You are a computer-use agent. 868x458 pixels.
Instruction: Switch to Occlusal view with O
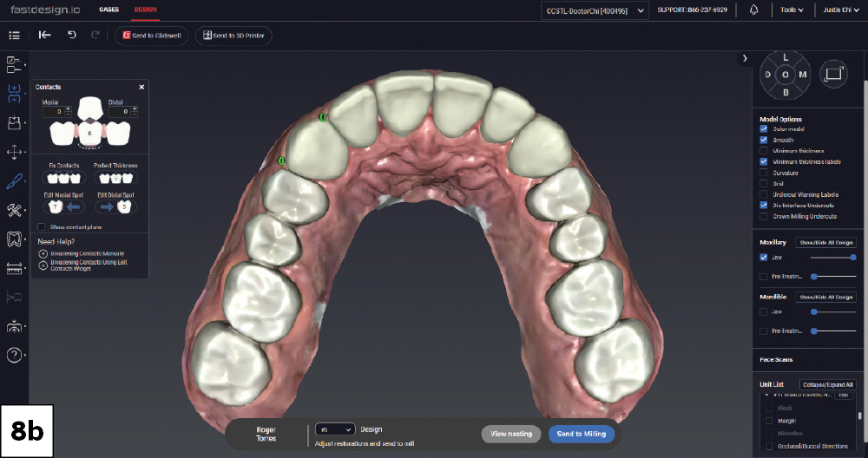pos(785,75)
